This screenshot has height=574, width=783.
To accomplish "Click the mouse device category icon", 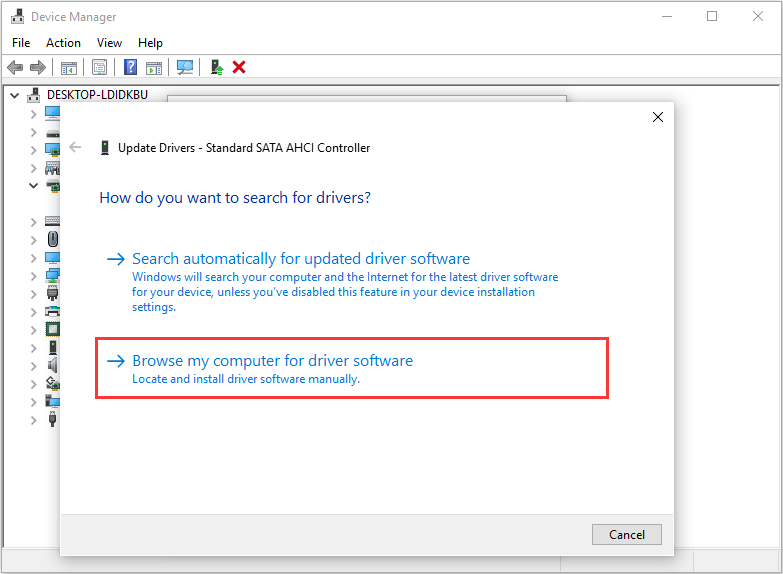I will click(x=53, y=239).
